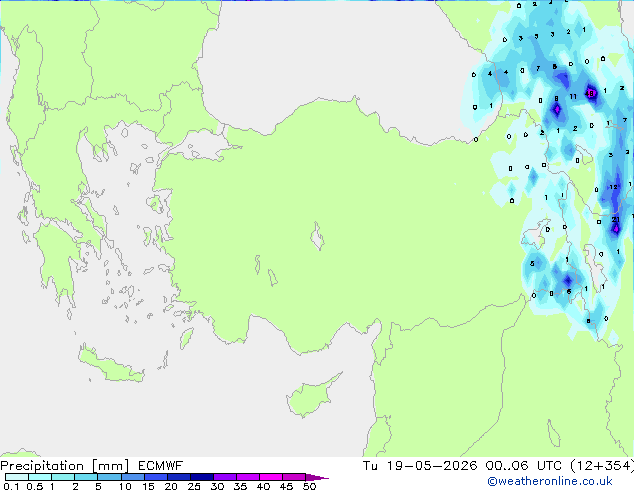Click the '50' legend scale label
634x490 pixels.
click(309, 486)
